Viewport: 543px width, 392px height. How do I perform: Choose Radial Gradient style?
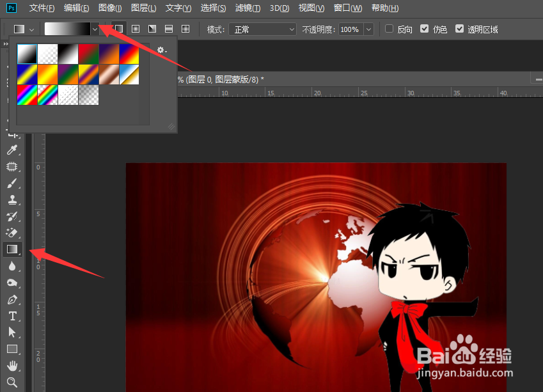pos(136,29)
